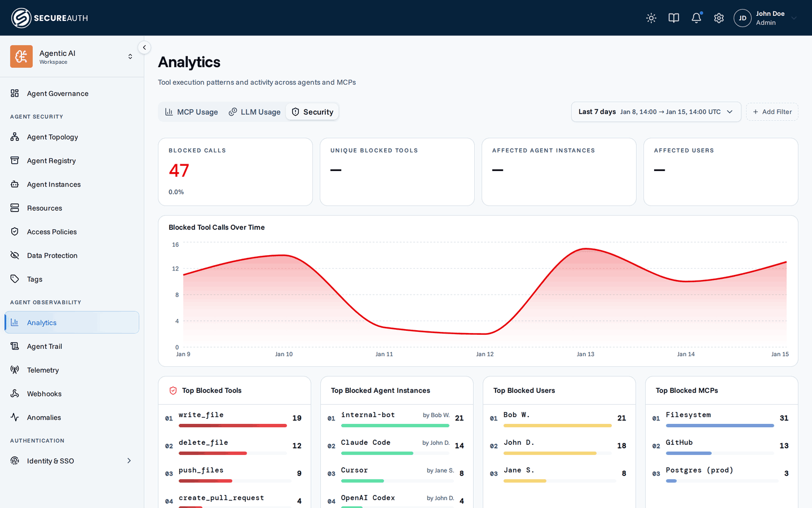Click the John D. yellow progress bar
Image resolution: width=812 pixels, height=508 pixels.
[550, 453]
